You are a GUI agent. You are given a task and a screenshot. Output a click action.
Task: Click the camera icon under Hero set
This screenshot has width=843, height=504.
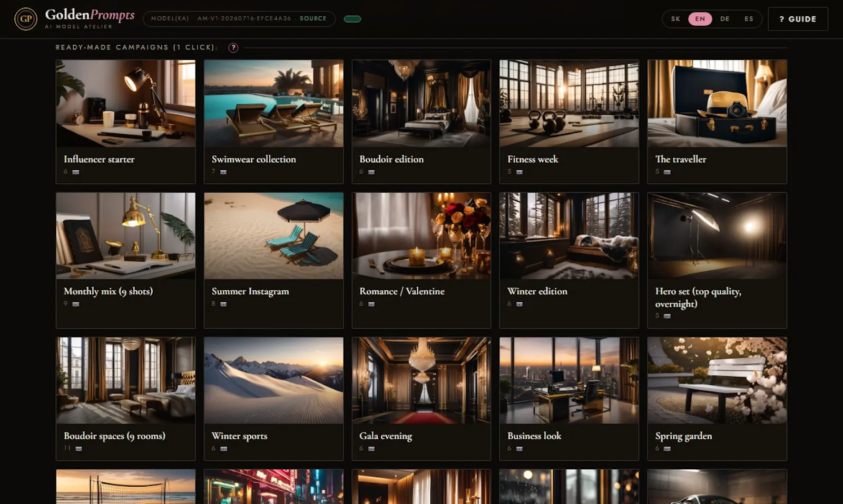tap(667, 317)
